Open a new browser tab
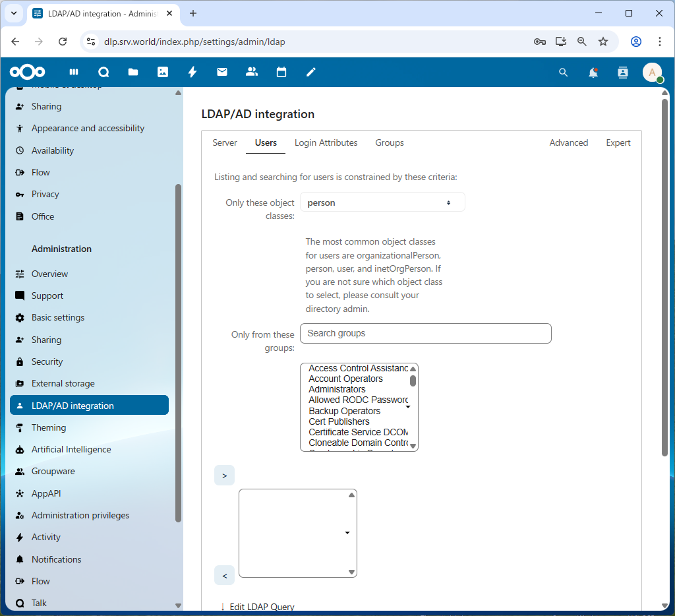Viewport: 675px width, 616px height. pyautogui.click(x=193, y=13)
